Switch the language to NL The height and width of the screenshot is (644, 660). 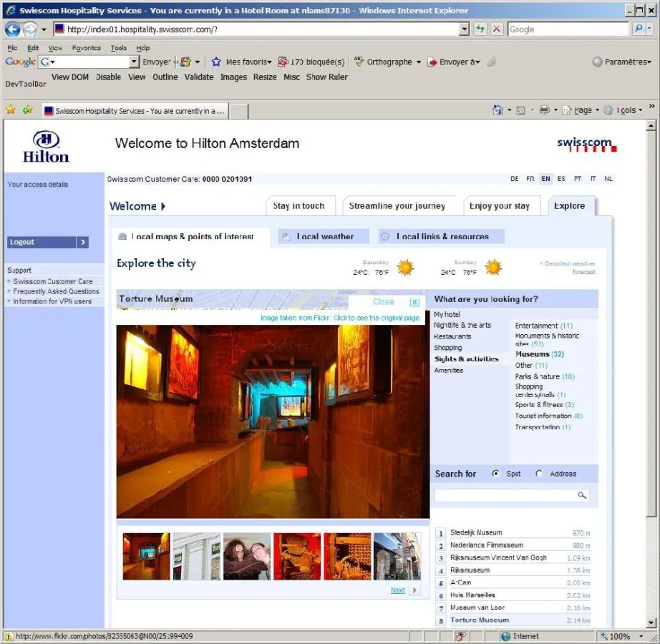[x=608, y=179]
